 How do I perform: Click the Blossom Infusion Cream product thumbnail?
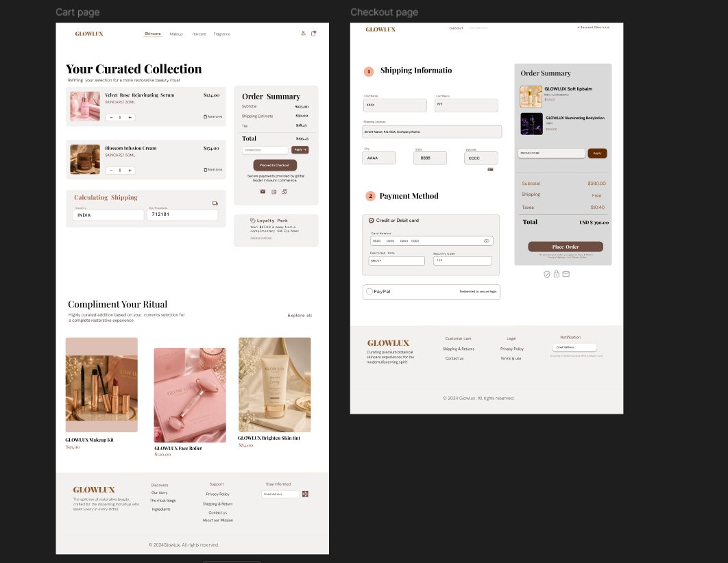(x=85, y=159)
